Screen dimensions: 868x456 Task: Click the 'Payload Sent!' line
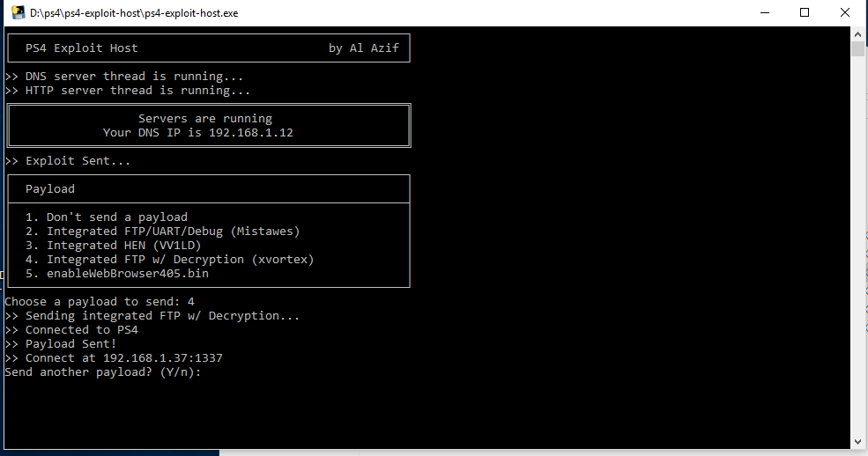(61, 344)
